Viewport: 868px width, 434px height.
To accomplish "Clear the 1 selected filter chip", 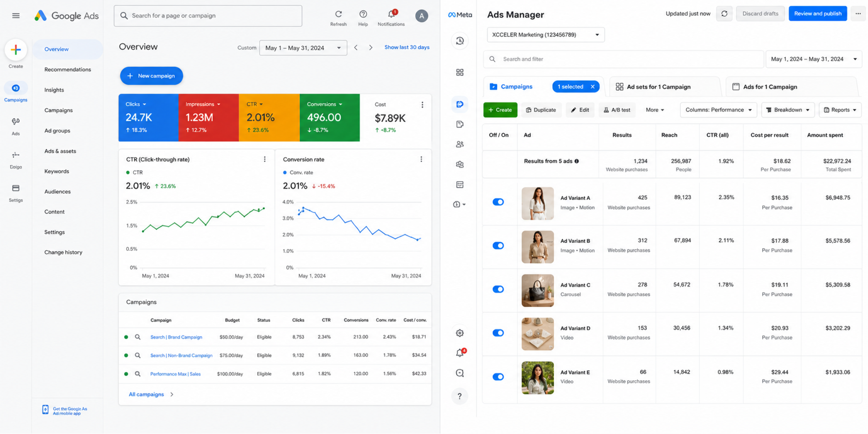I will pyautogui.click(x=592, y=87).
